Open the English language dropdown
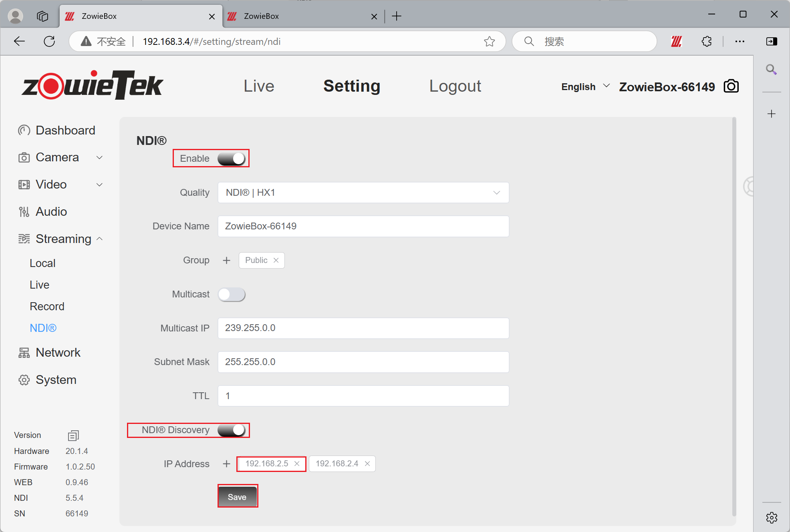Viewport: 790px width, 532px height. click(585, 86)
